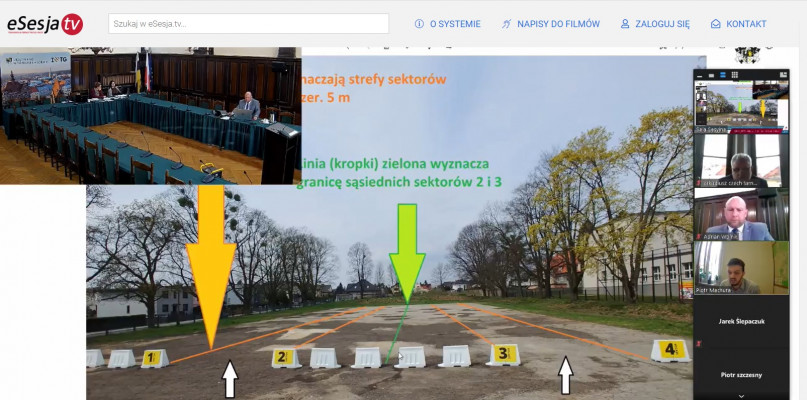Select the blue strip view icon in Zoom panel

pyautogui.click(x=723, y=75)
